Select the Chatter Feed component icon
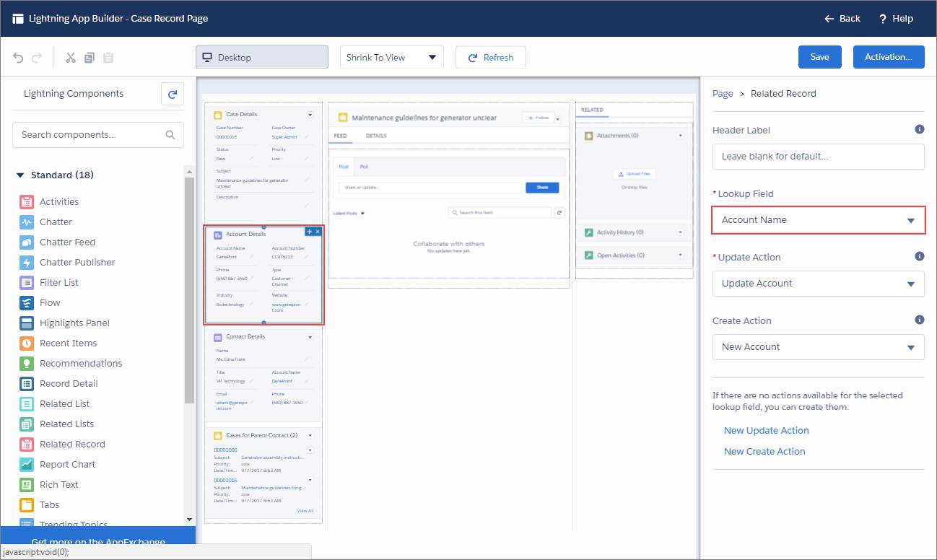The image size is (937, 560). [27, 242]
